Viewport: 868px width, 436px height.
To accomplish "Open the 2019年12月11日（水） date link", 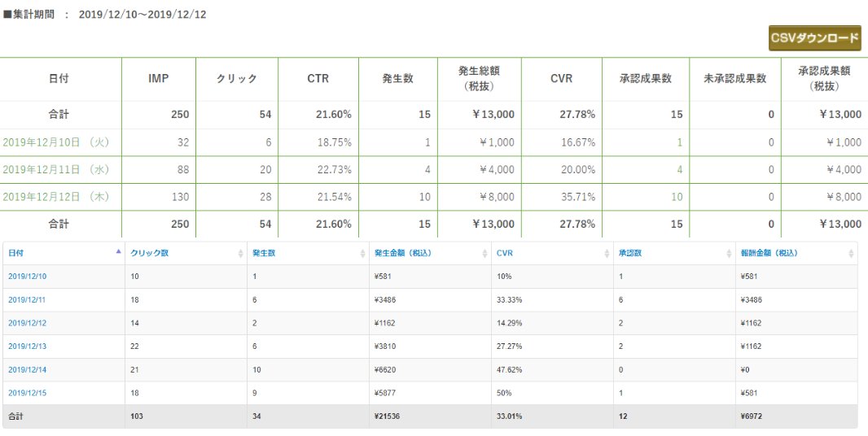I will 56,169.
